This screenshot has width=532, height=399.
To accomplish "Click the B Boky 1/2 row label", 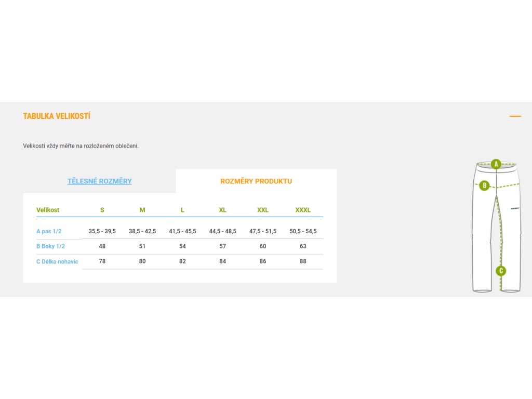I will pyautogui.click(x=50, y=246).
